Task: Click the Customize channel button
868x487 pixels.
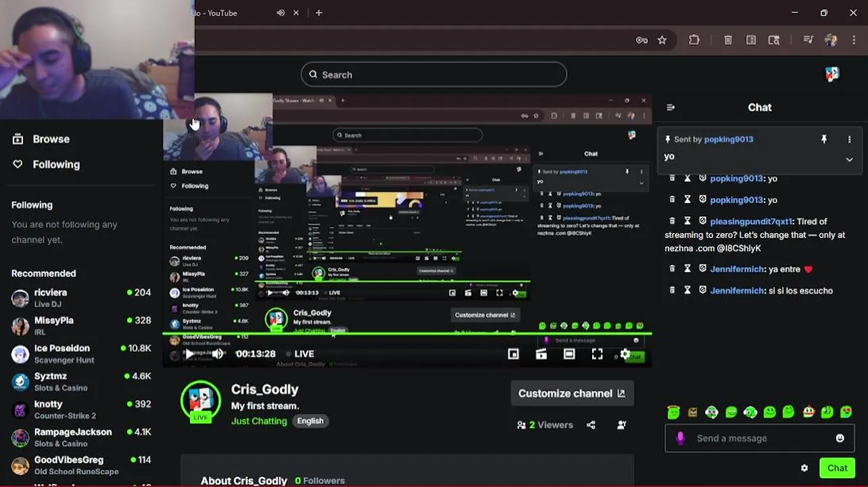Action: 572,393
